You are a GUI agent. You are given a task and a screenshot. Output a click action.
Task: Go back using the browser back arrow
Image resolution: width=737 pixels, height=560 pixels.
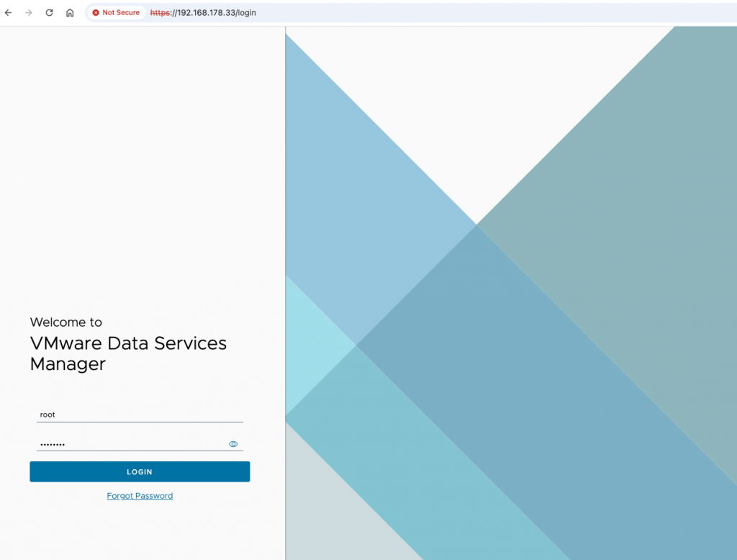(8, 13)
